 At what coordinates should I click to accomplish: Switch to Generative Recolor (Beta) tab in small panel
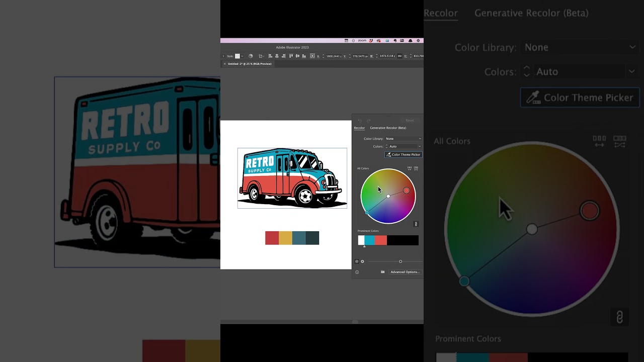pos(388,128)
